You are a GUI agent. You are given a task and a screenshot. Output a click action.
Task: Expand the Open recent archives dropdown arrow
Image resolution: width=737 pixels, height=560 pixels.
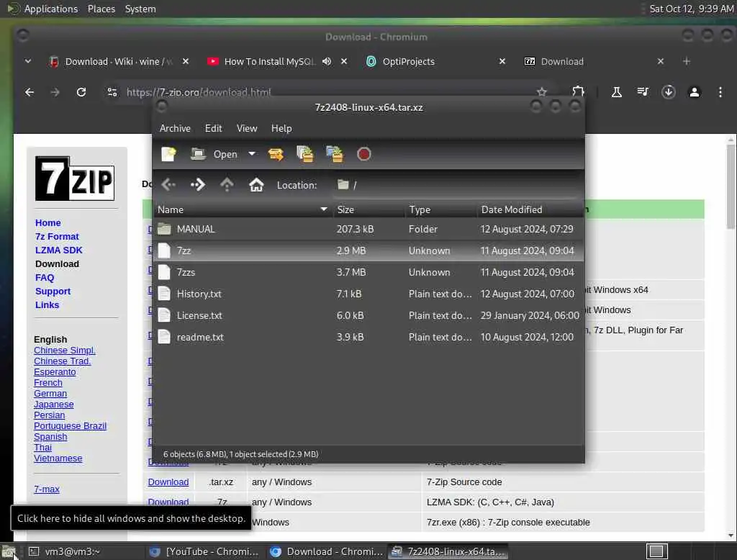pos(252,154)
